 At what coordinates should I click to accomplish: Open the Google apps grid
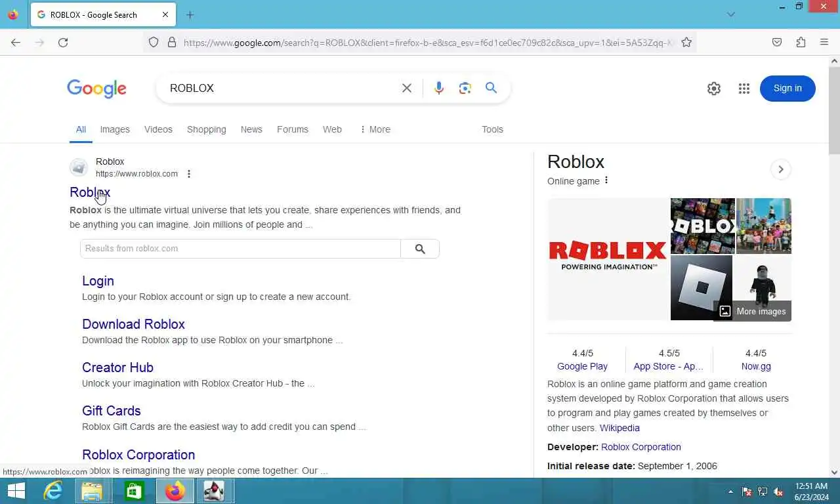[x=744, y=89]
